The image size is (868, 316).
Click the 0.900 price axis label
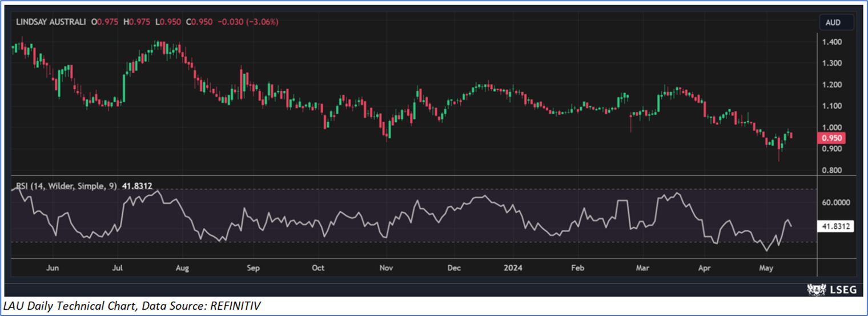point(833,149)
